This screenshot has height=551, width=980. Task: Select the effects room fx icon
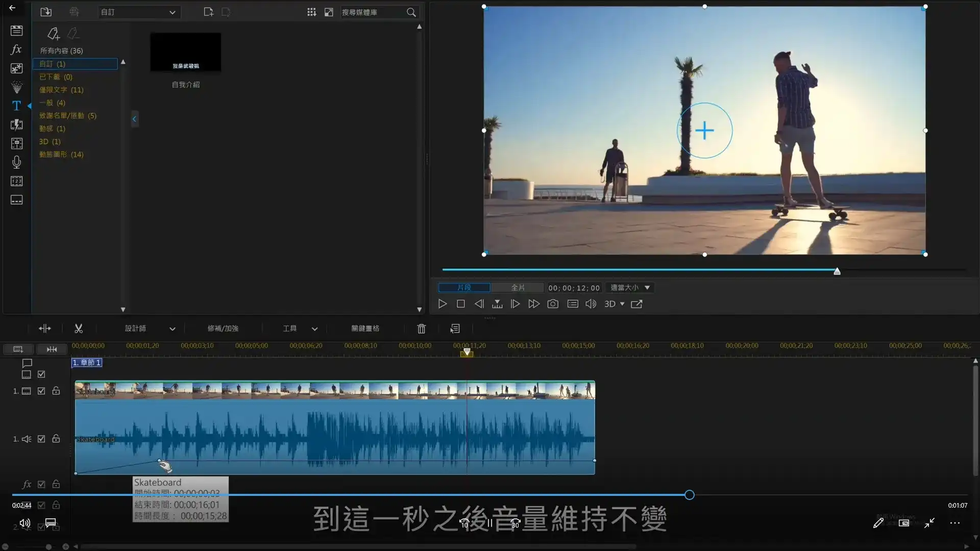16,49
